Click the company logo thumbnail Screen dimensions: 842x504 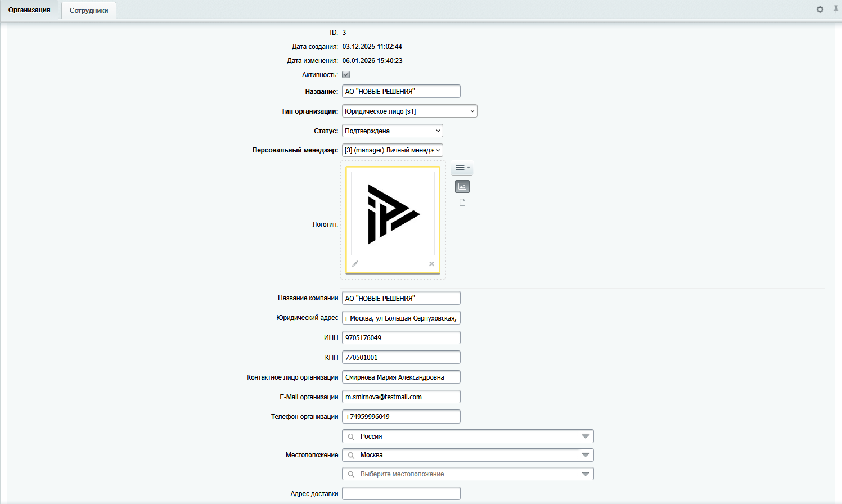pos(393,214)
